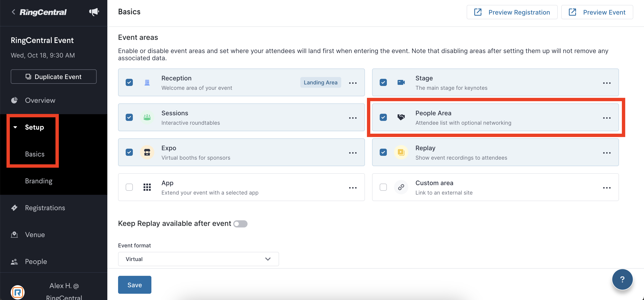Screen dimensions: 644x300
Task: Open People in the sidebar
Action: (x=36, y=261)
